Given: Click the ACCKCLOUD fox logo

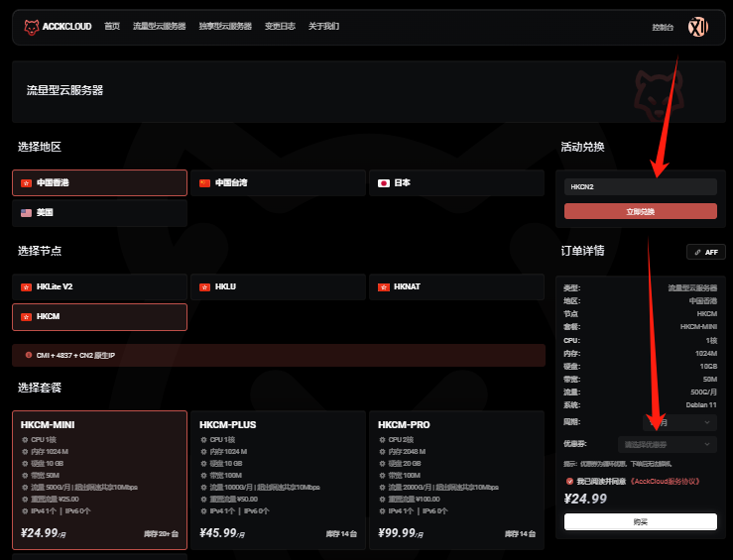Looking at the screenshot, I should click(32, 27).
